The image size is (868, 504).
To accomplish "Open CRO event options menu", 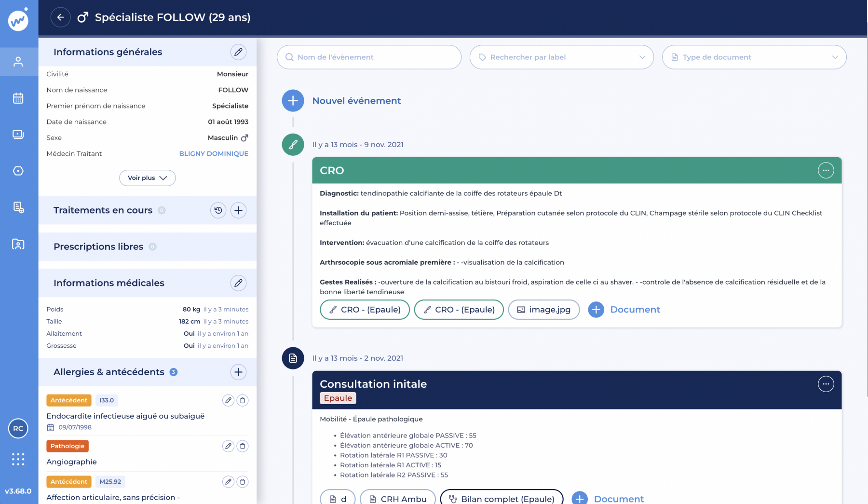I will 826,170.
